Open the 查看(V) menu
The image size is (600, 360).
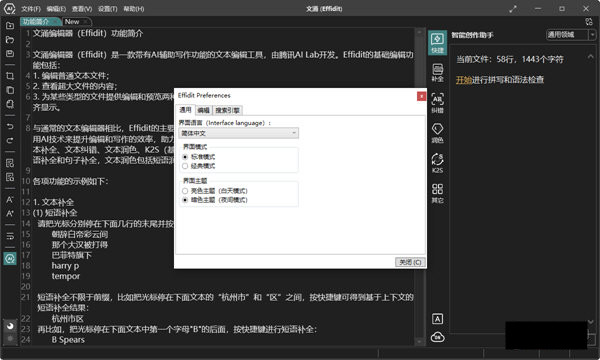(82, 9)
